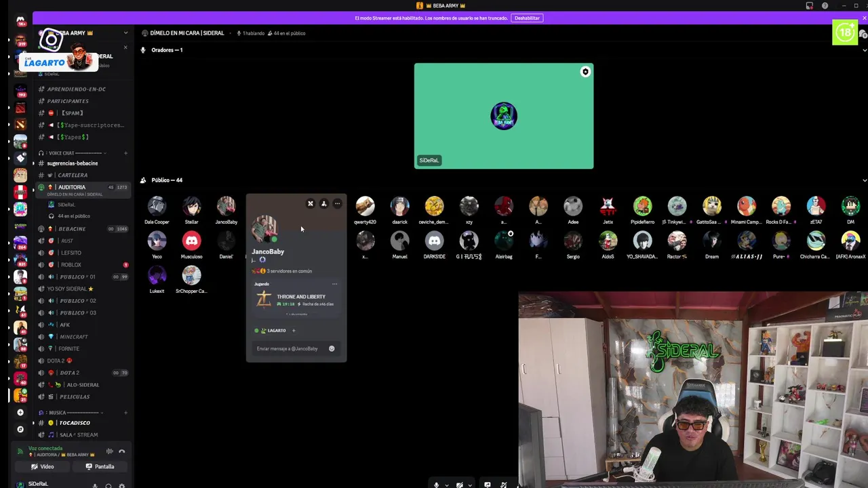The height and width of the screenshot is (488, 868).
Task: Click SiDeRaL's speaker tile
Action: [x=504, y=116]
